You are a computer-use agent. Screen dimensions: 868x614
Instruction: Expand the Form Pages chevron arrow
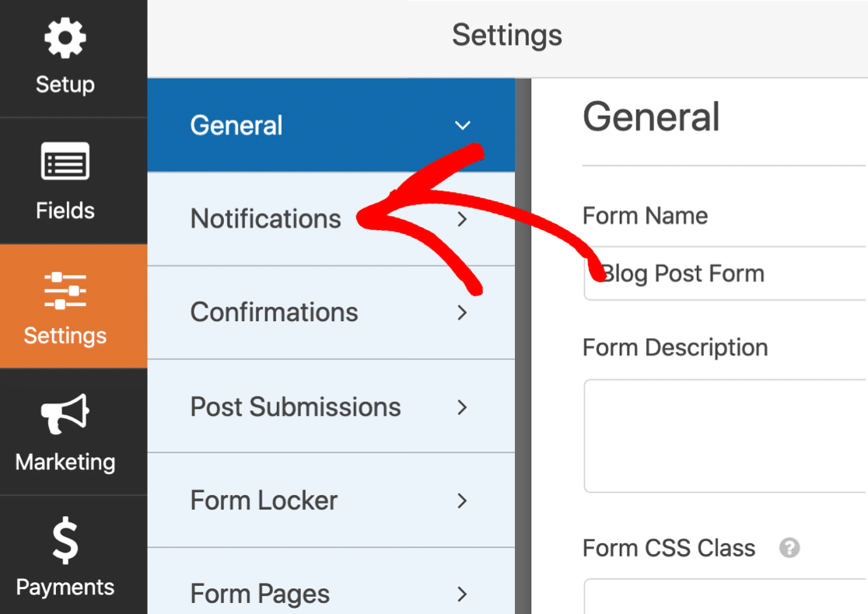[463, 595]
